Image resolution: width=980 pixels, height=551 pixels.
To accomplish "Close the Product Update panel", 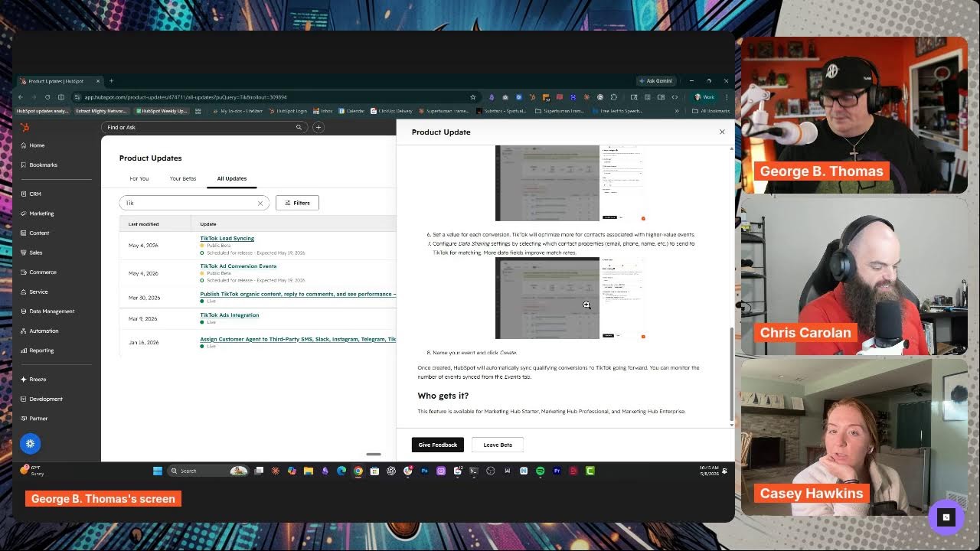I will coord(721,132).
